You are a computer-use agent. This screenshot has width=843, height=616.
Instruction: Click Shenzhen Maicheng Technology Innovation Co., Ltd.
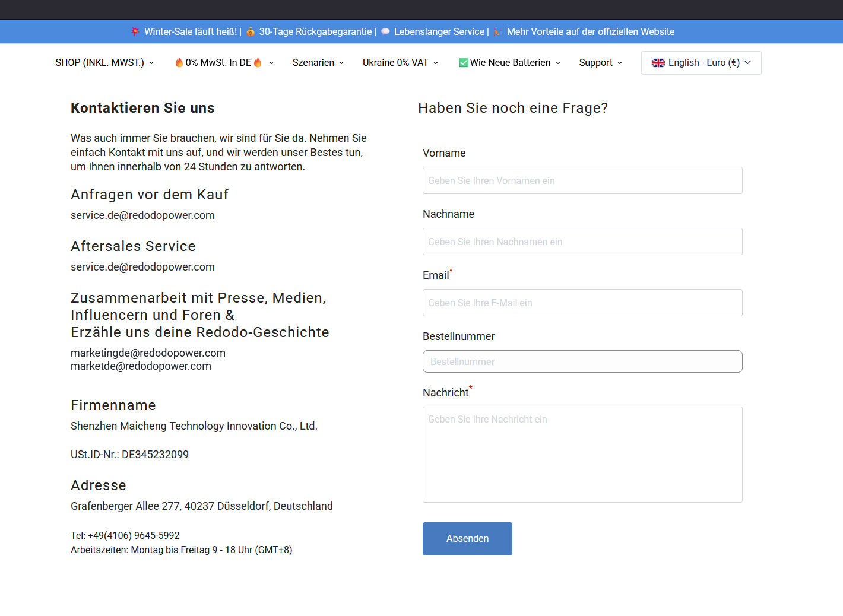pyautogui.click(x=194, y=426)
